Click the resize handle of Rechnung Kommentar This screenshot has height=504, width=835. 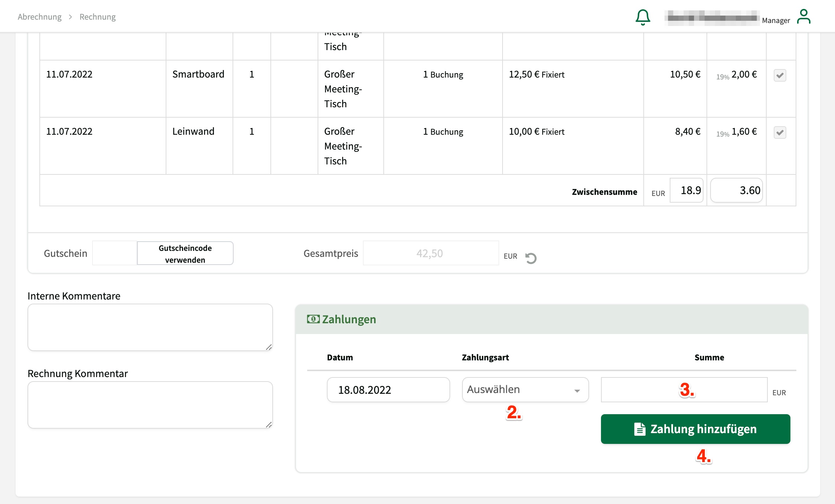269,425
